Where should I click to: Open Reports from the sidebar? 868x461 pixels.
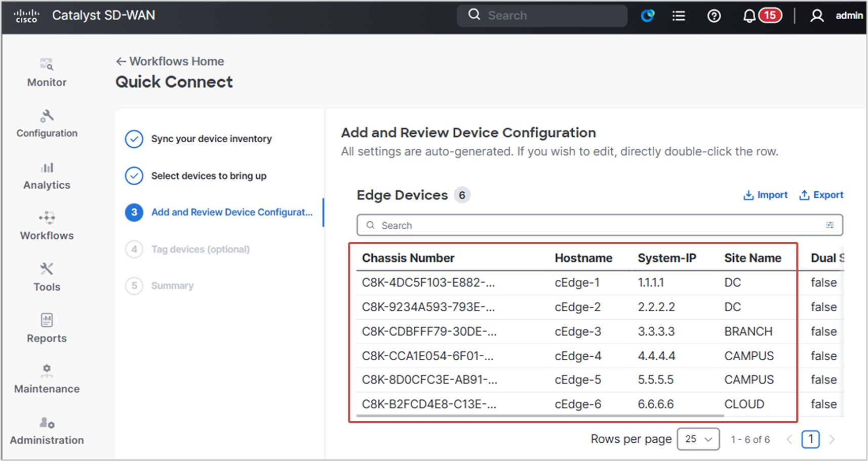point(47,328)
